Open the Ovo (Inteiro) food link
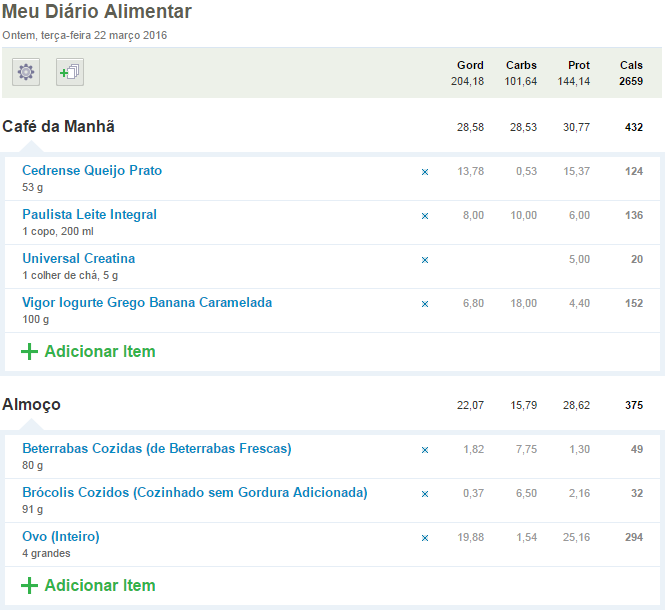 coord(61,537)
